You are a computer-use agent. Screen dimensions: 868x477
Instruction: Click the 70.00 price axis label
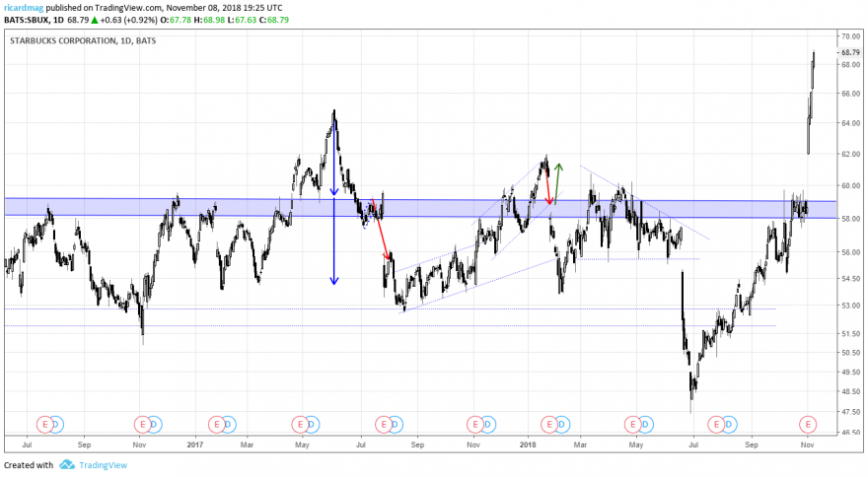851,36
